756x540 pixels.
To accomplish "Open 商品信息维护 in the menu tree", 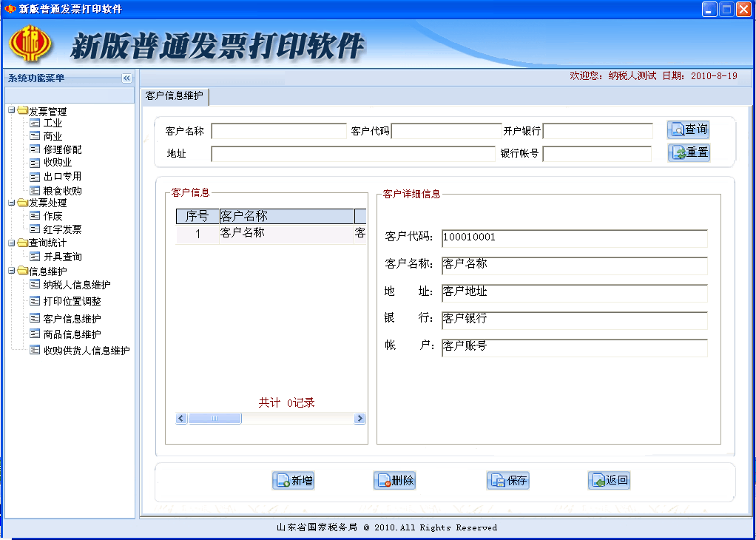I will point(70,333).
